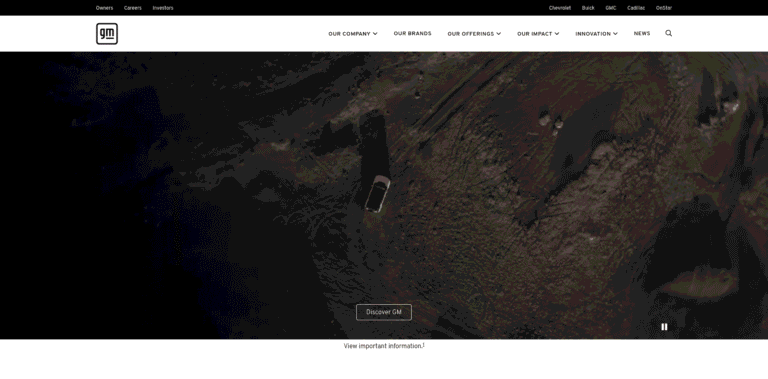The height and width of the screenshot is (379, 768).
Task: Open the Cadillac brand link
Action: point(636,8)
